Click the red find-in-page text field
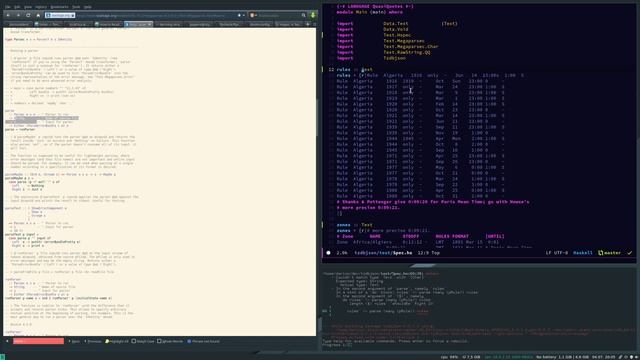This screenshot has height=360, width=640. point(38,341)
